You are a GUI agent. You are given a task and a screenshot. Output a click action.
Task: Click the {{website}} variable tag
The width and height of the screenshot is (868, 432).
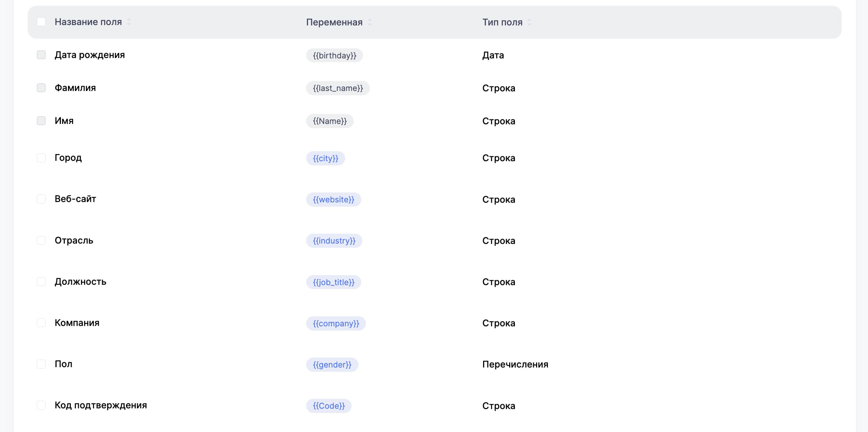[x=333, y=200]
